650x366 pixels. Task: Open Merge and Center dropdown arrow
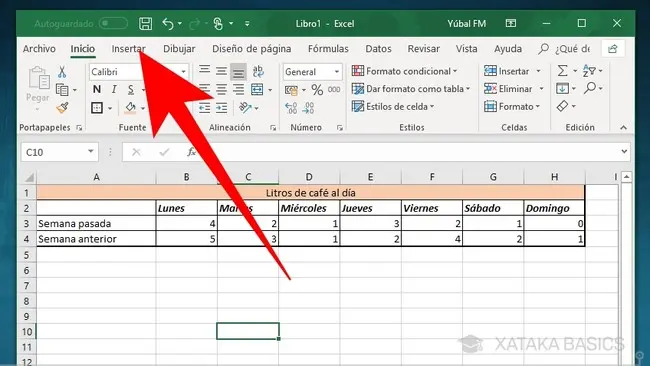270,90
